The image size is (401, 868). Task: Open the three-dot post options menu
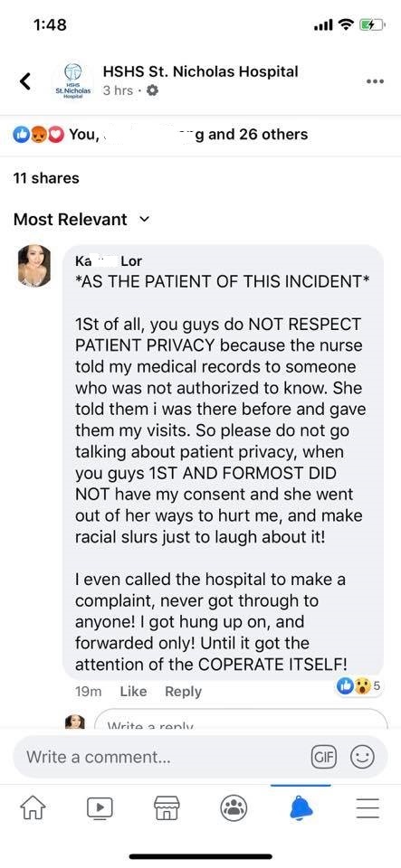coord(375,81)
